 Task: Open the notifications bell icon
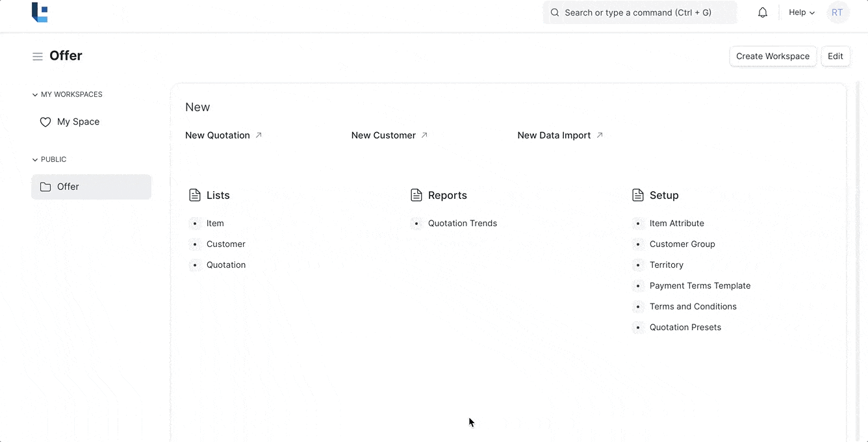(x=763, y=12)
